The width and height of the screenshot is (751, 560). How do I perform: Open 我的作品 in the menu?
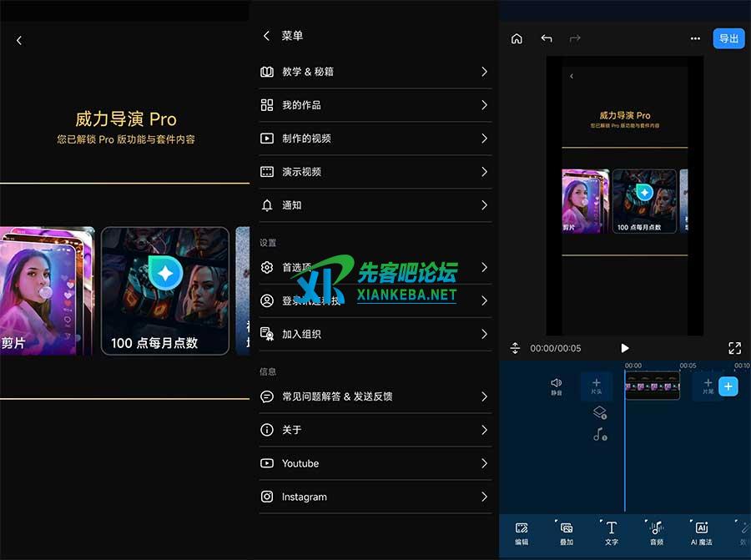[375, 105]
